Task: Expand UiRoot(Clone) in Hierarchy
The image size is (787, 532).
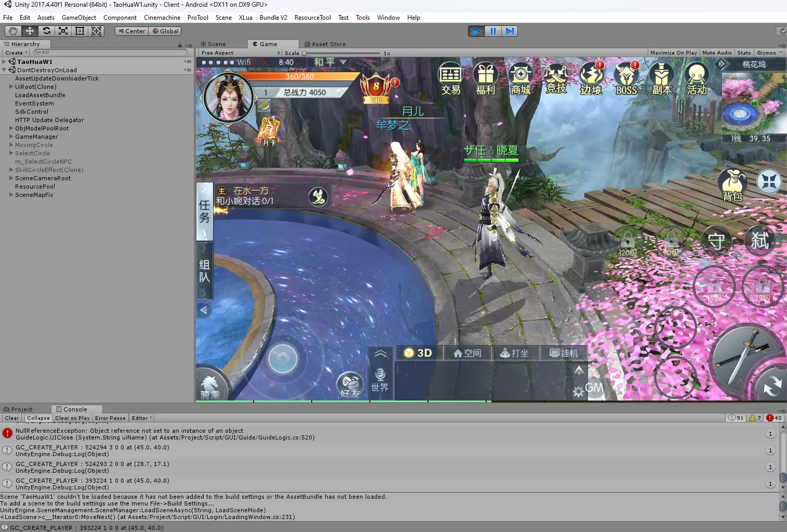Action: pos(11,87)
